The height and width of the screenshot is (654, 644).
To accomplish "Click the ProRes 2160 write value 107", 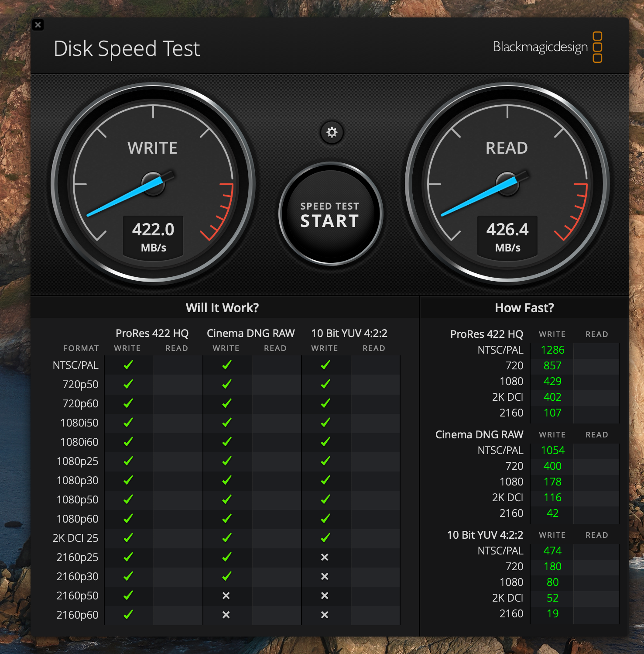I will click(x=552, y=413).
